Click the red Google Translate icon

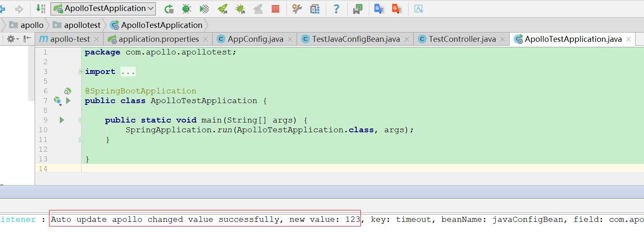397,8
